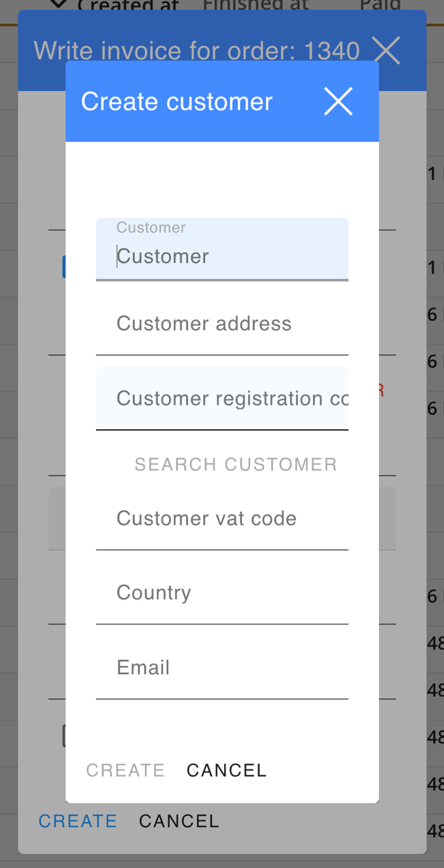This screenshot has height=868, width=444.
Task: Focus the Country input field
Action: click(222, 593)
